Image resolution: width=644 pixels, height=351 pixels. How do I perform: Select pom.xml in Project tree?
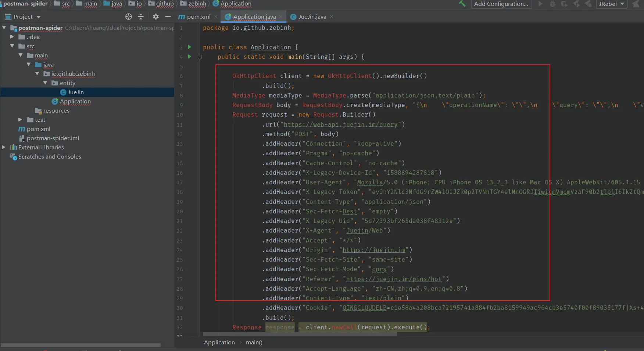(38, 129)
